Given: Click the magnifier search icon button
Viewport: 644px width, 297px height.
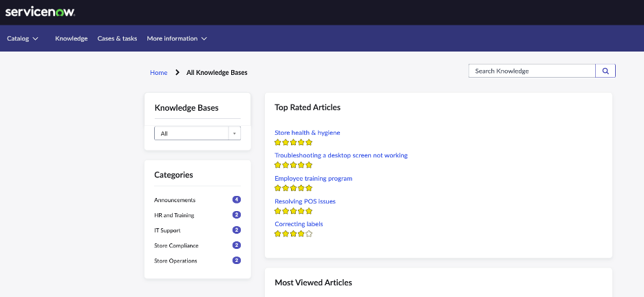Looking at the screenshot, I should tap(605, 71).
